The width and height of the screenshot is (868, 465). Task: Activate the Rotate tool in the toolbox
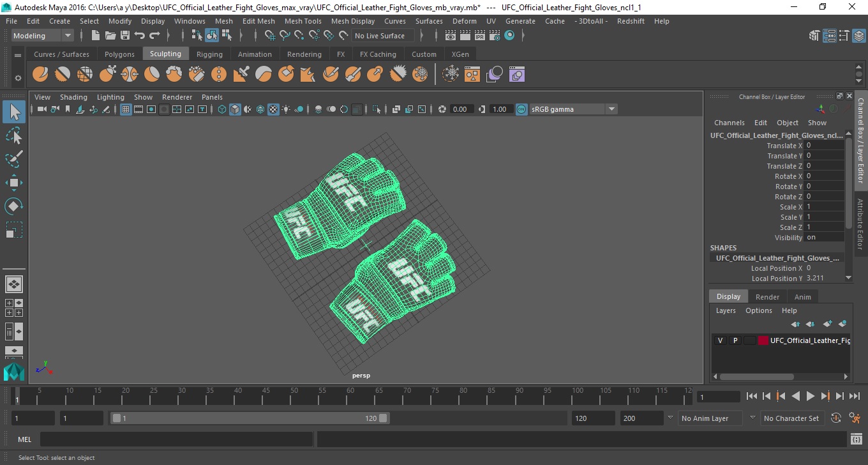[14, 206]
